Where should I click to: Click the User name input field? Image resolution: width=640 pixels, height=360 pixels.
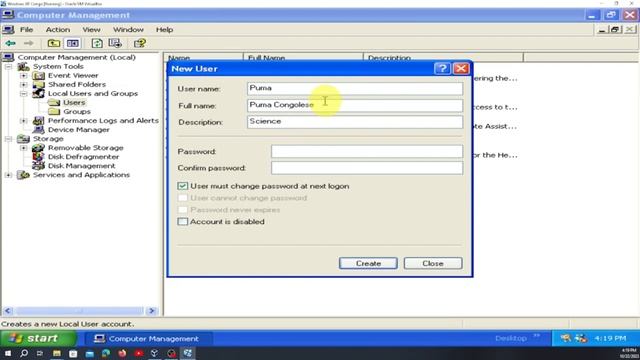point(355,88)
